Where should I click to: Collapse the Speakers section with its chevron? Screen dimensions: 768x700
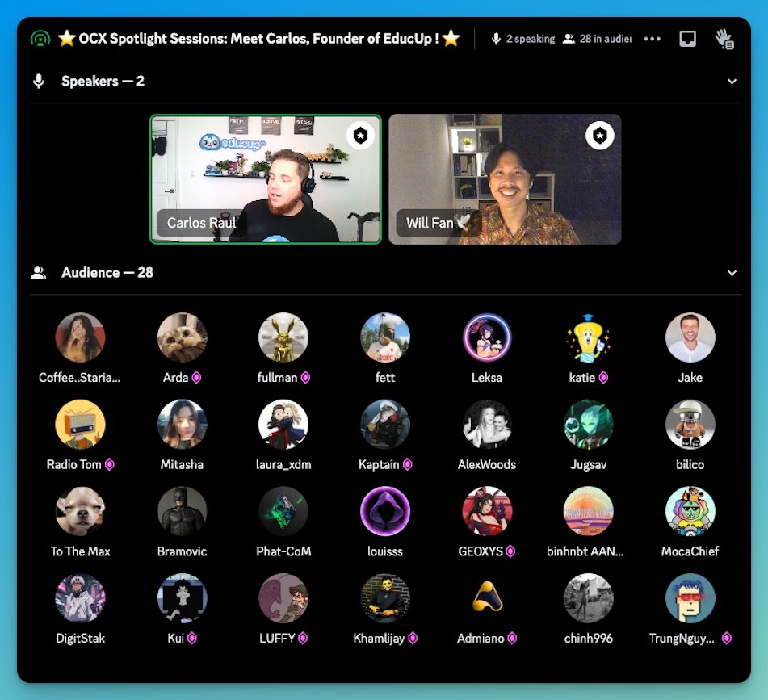click(732, 81)
